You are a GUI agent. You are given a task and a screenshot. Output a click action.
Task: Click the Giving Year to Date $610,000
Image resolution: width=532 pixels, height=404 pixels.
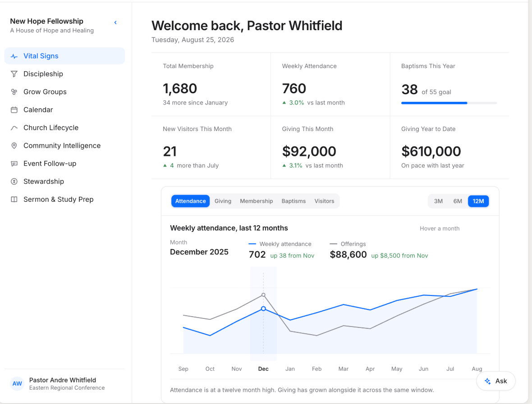point(431,151)
